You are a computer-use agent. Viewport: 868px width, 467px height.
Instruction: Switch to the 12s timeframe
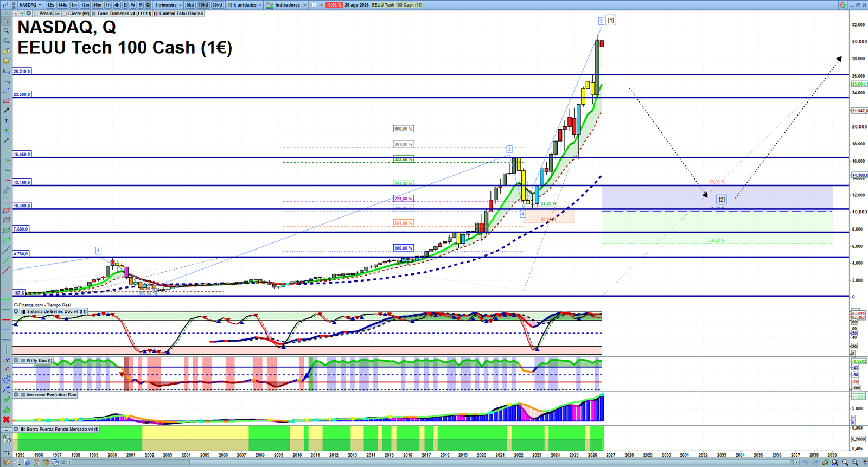50,5
